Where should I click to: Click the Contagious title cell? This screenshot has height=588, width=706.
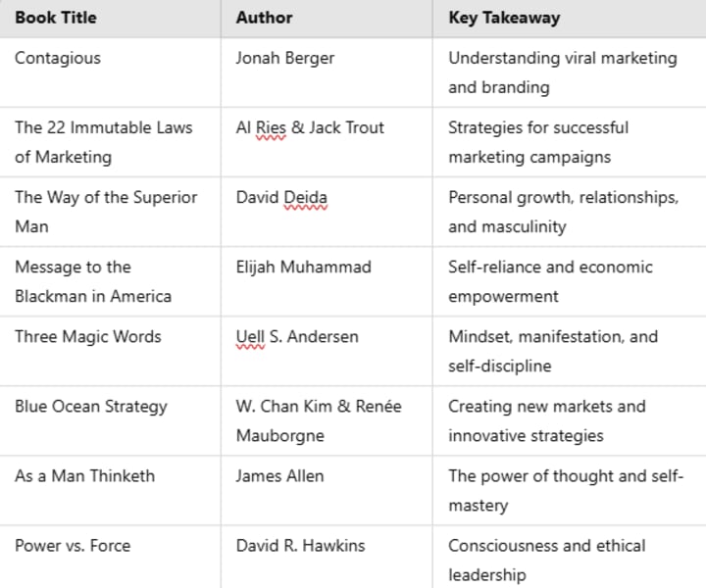pos(110,73)
